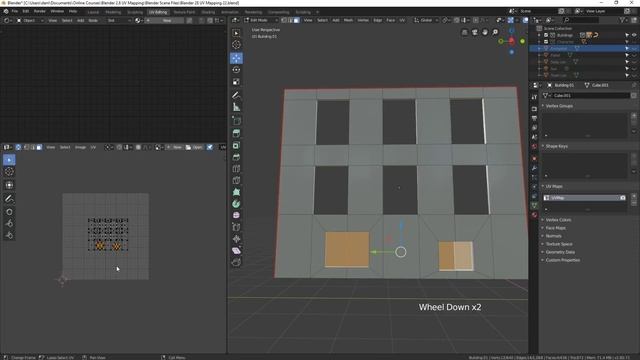Select the Select Box tool in 3D viewport
This screenshot has width=640, height=360.
[236, 33]
